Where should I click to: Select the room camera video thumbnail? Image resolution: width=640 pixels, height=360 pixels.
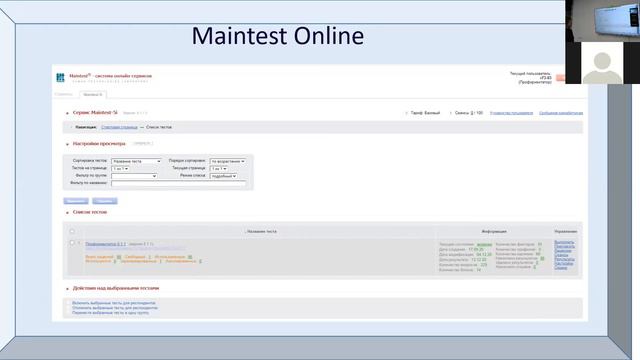pyautogui.click(x=602, y=20)
